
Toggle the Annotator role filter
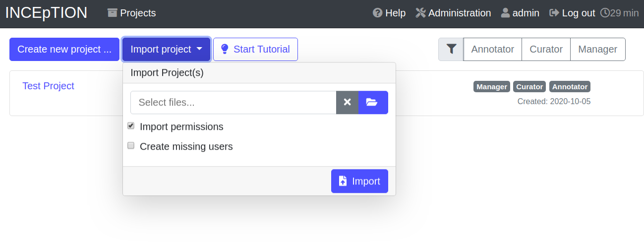[x=492, y=49]
